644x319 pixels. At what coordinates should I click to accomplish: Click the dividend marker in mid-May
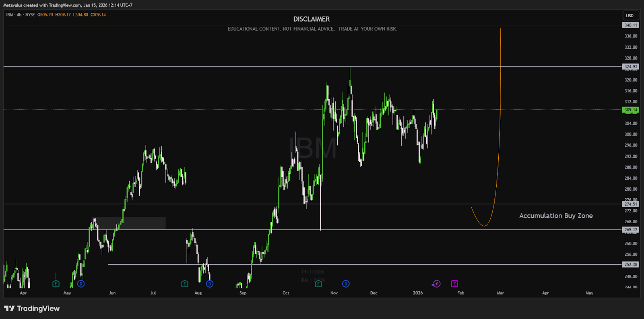pyautogui.click(x=81, y=284)
